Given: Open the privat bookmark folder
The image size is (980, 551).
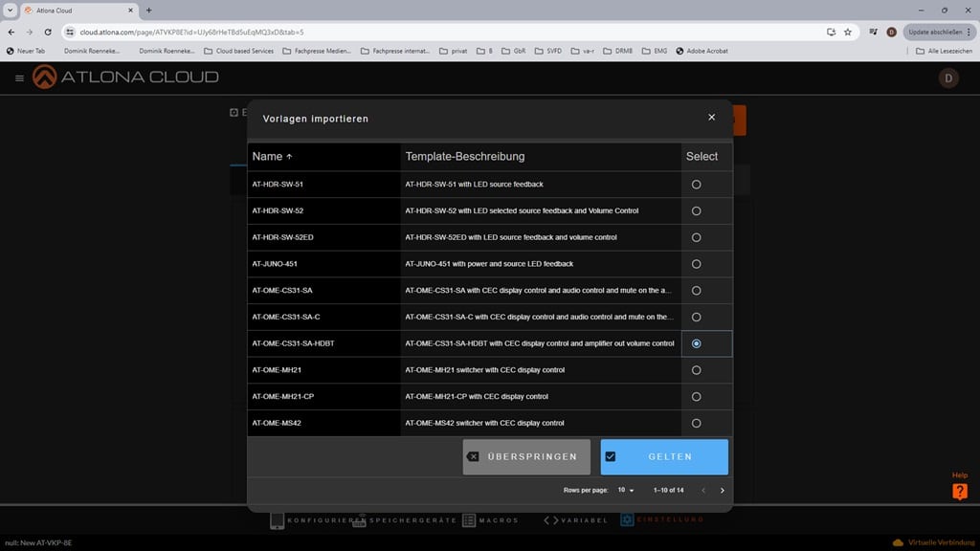Looking at the screenshot, I should click(x=453, y=52).
